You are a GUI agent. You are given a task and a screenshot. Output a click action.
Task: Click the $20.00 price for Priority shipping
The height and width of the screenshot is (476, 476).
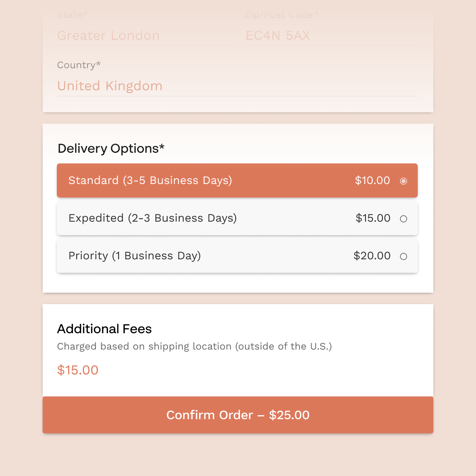(372, 256)
